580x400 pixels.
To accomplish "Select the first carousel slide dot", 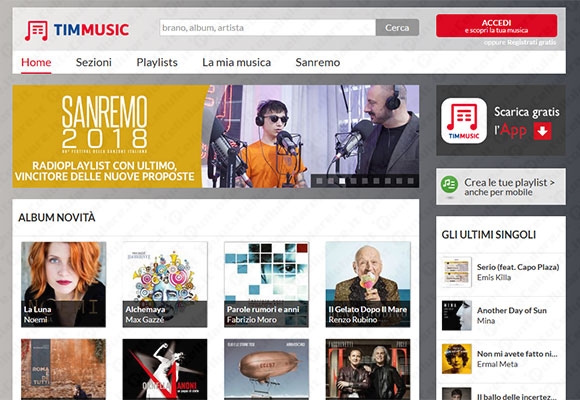I will point(319,181).
